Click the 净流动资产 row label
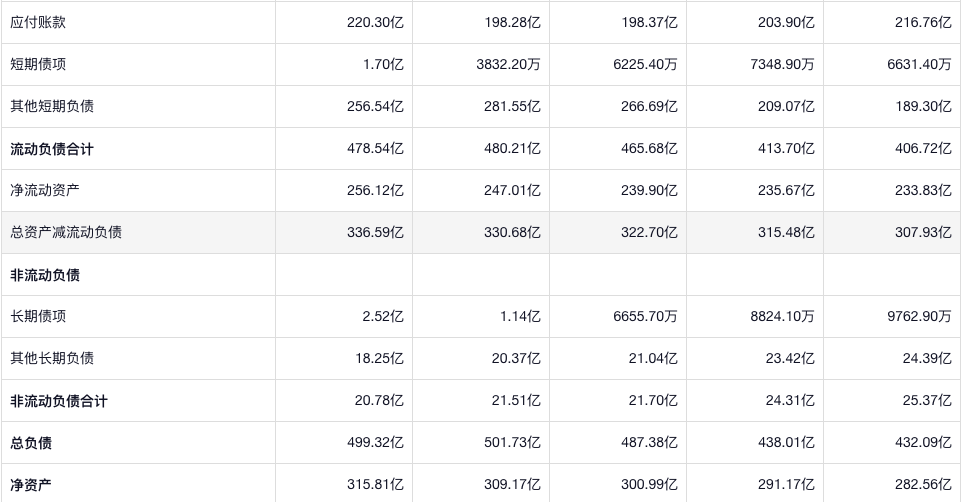Screen dimensions: 967x502 tap(45, 190)
